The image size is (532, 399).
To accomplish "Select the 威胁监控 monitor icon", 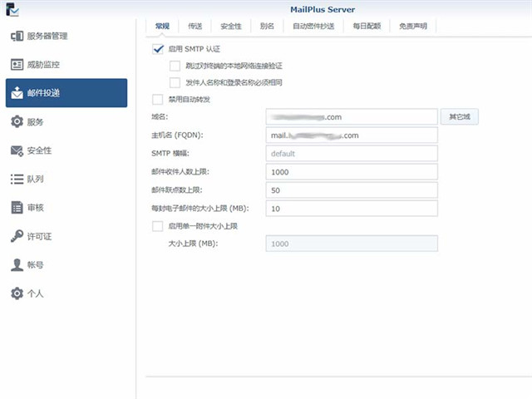I will (17, 65).
